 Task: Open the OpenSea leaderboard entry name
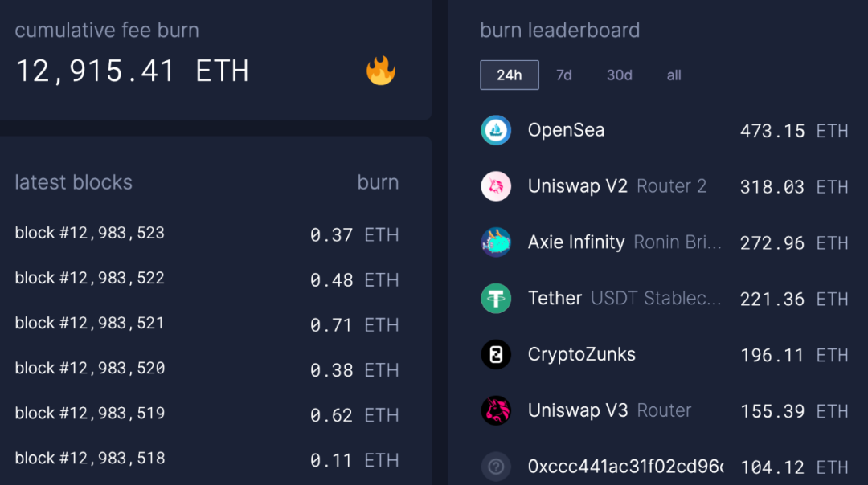(566, 131)
